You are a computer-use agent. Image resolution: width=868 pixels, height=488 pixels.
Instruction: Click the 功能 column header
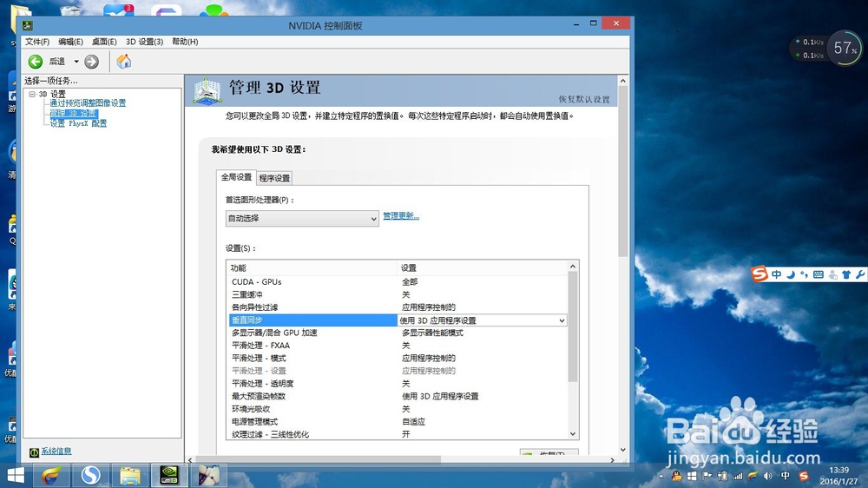click(312, 268)
